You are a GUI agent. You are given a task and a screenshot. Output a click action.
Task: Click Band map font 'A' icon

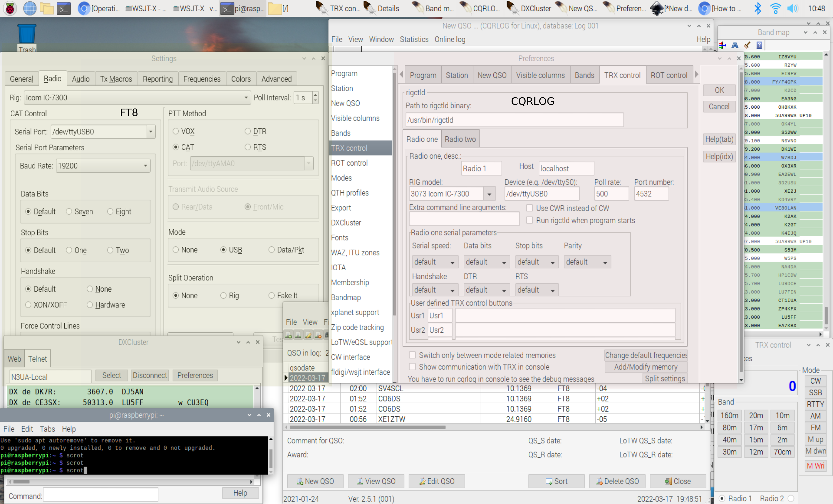pyautogui.click(x=735, y=45)
